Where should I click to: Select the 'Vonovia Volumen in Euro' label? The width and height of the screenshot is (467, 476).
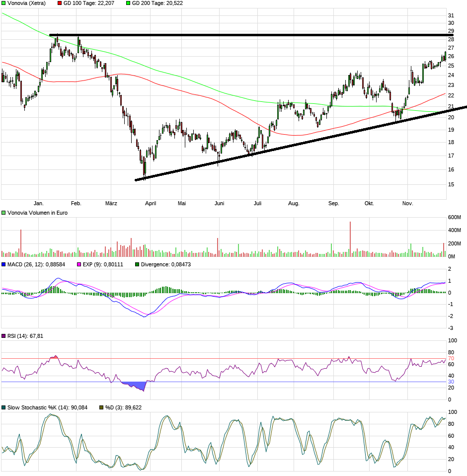point(37,213)
